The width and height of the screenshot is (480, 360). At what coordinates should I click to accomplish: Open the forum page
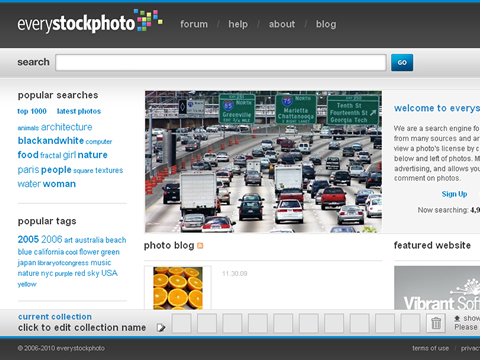tap(194, 24)
